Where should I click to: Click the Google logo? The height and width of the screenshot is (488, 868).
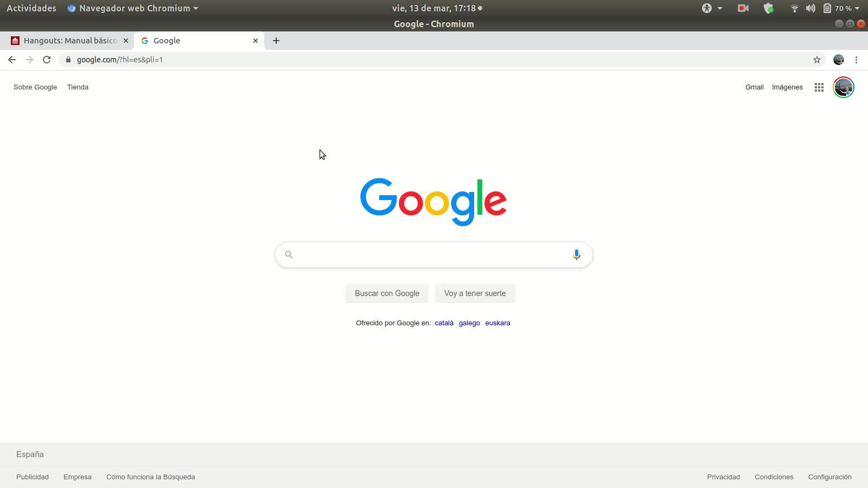coord(433,202)
